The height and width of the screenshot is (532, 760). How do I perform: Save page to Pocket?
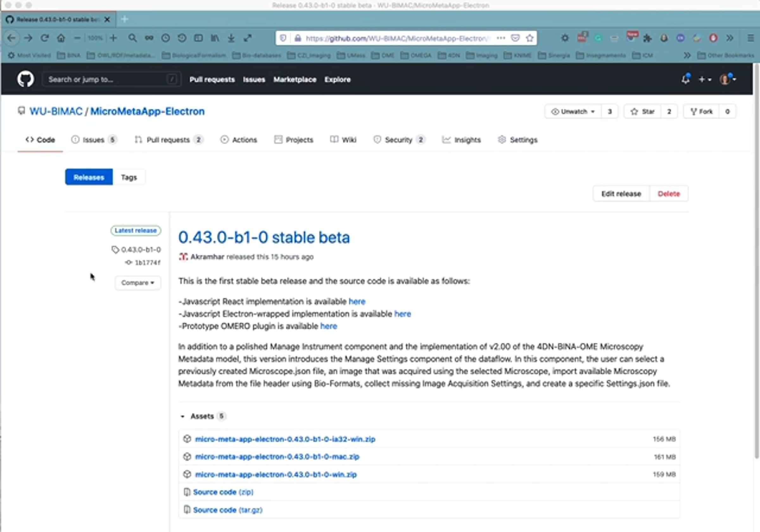pyautogui.click(x=515, y=38)
